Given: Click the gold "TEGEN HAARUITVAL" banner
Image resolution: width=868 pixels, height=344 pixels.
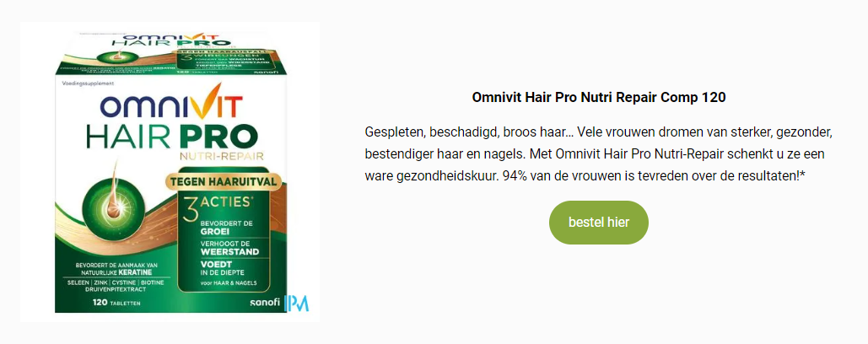Looking at the screenshot, I should click(223, 180).
